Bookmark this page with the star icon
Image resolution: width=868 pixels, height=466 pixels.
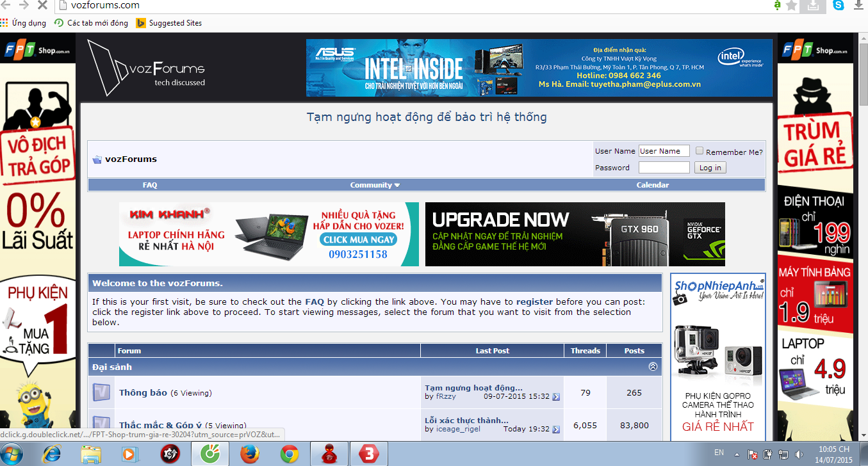(792, 5)
